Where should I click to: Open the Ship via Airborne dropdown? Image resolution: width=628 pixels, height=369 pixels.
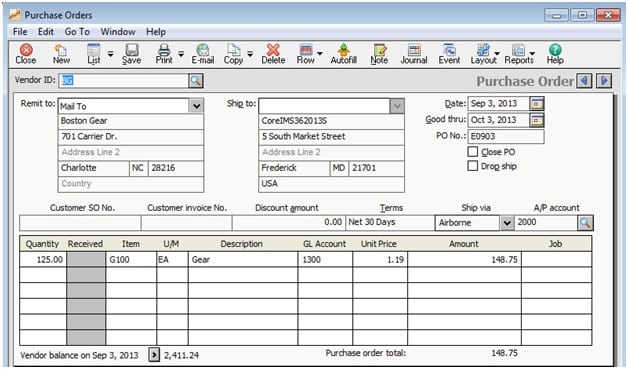pos(507,223)
